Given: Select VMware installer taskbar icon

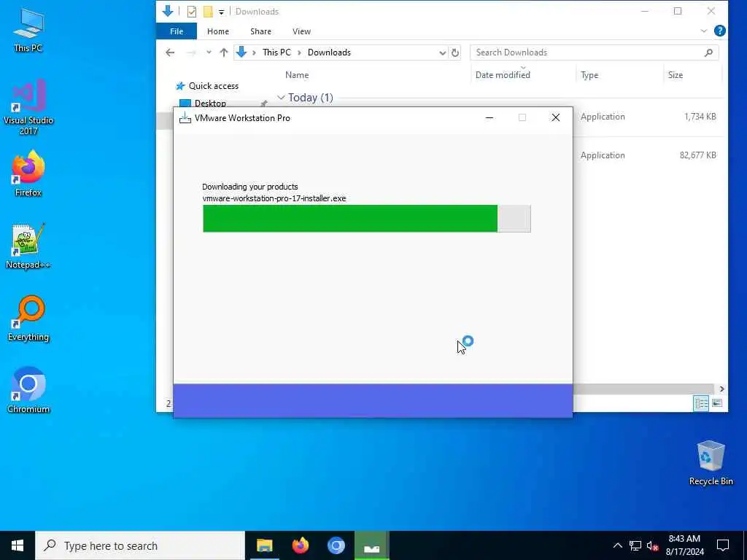Looking at the screenshot, I should [371, 545].
